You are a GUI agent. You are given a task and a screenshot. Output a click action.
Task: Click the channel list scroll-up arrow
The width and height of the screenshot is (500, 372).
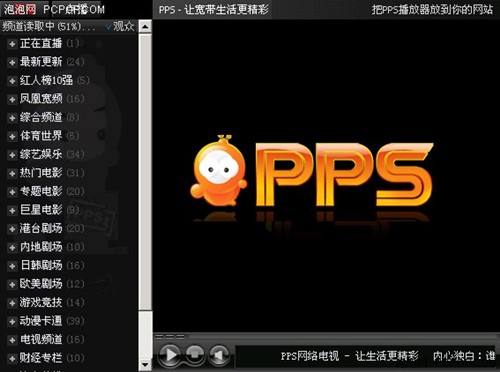(x=145, y=26)
